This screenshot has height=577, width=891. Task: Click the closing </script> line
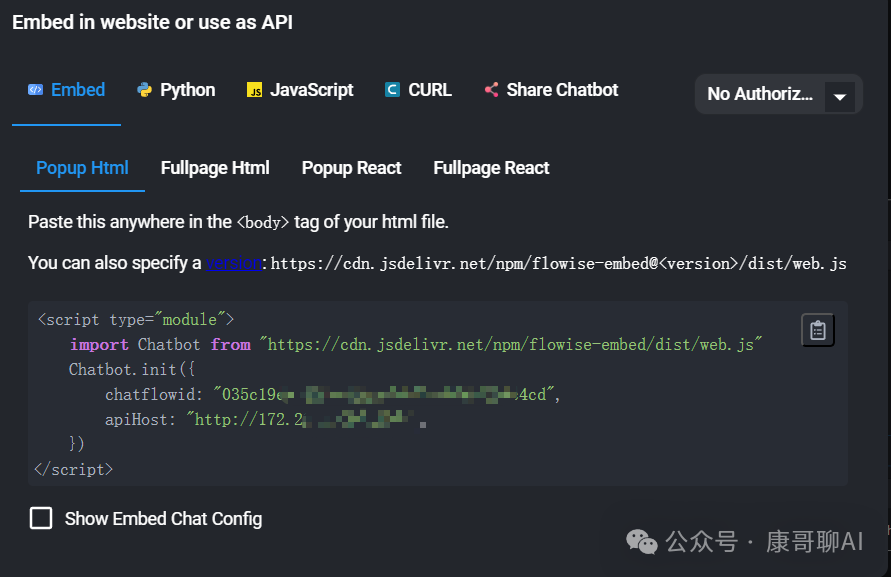point(74,470)
